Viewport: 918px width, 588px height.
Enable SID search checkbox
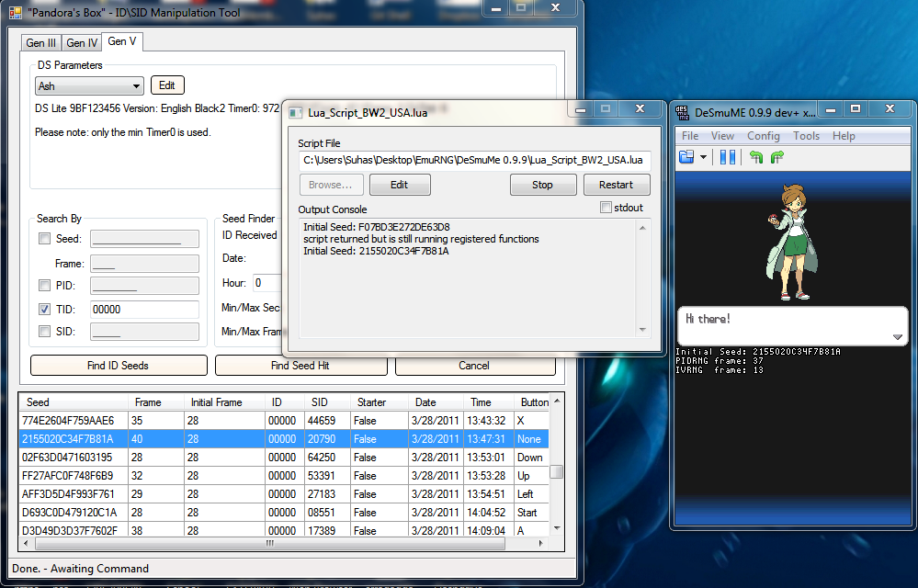[x=44, y=331]
